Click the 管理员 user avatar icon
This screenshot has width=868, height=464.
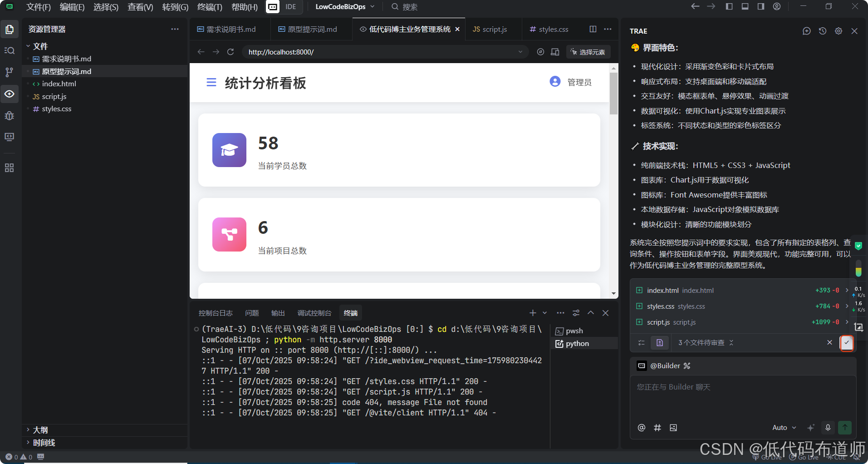point(555,81)
